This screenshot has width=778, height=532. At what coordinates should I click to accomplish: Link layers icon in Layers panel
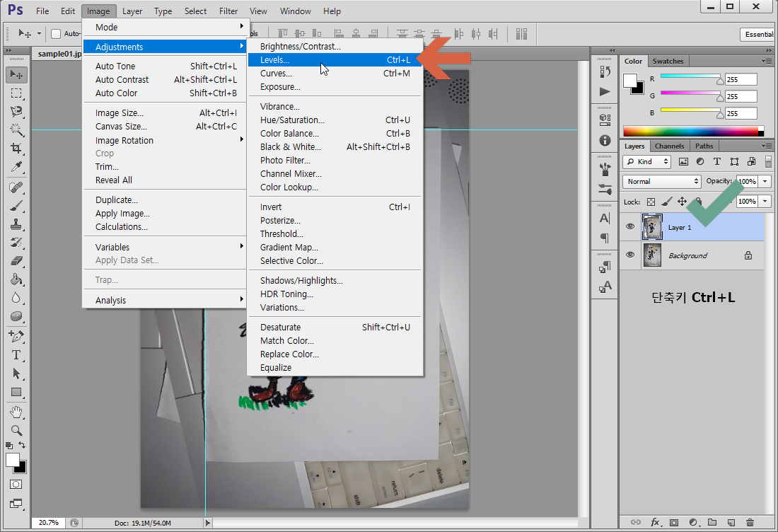click(636, 522)
